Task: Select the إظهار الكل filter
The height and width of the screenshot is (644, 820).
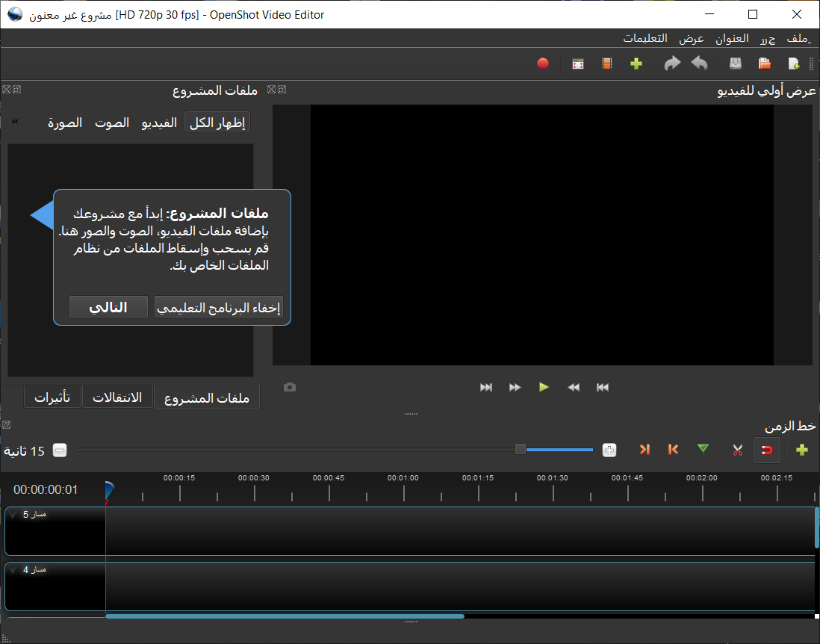Action: tap(217, 123)
